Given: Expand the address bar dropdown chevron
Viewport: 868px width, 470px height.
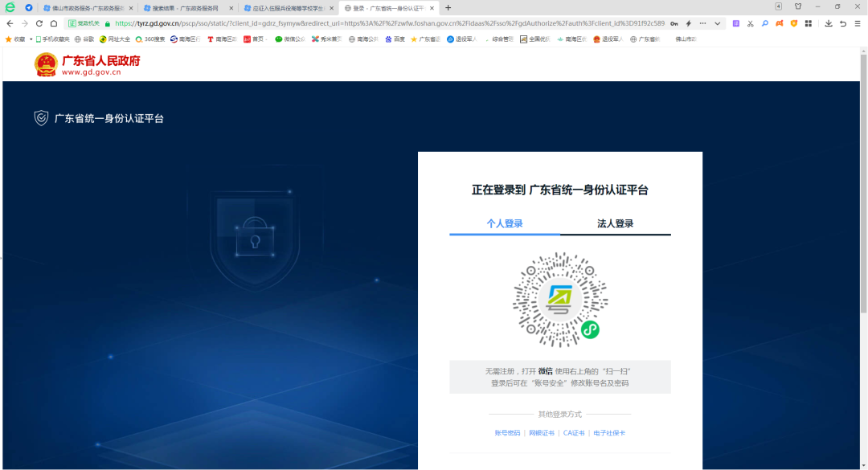Looking at the screenshot, I should point(717,23).
